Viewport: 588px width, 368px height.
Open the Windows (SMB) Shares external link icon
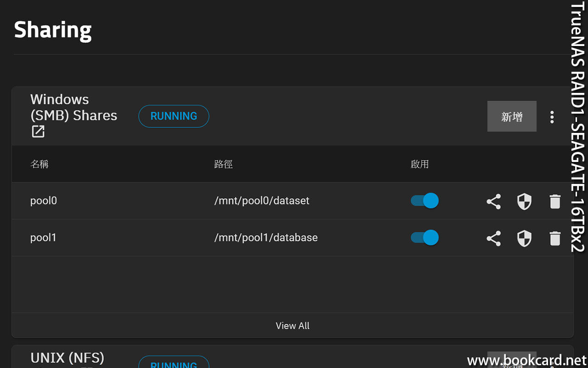(38, 132)
